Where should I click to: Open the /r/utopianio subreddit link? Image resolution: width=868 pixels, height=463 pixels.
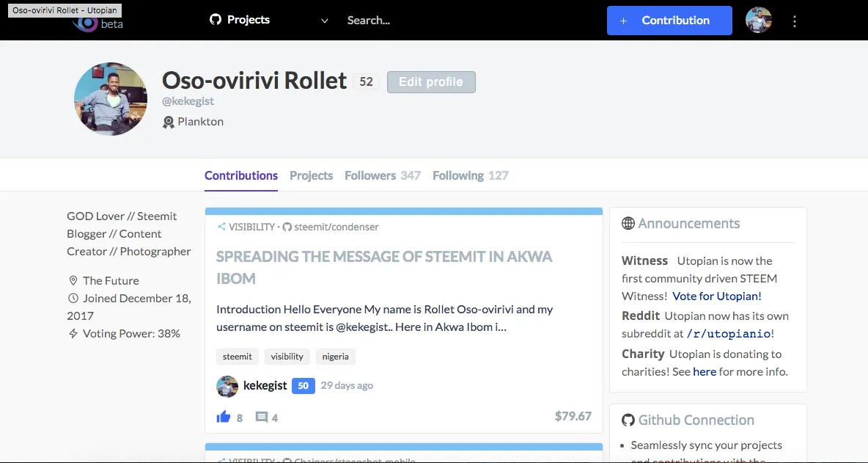click(729, 333)
